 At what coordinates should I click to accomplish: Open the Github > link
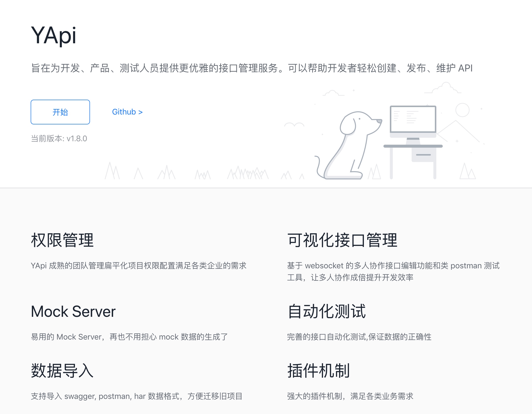127,112
